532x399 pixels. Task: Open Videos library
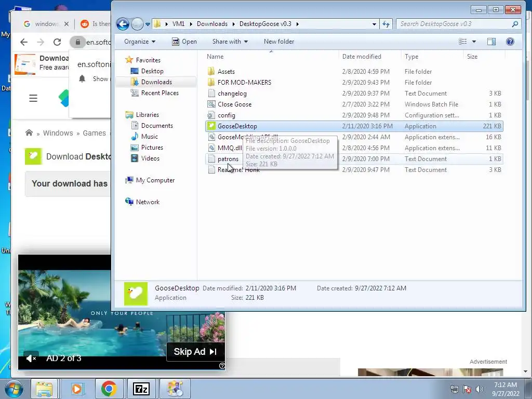[150, 158]
